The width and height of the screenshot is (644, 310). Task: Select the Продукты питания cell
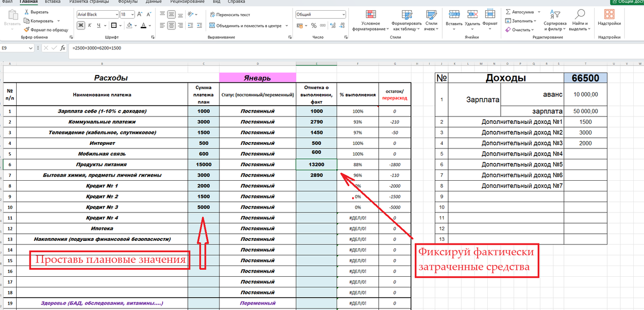102,164
